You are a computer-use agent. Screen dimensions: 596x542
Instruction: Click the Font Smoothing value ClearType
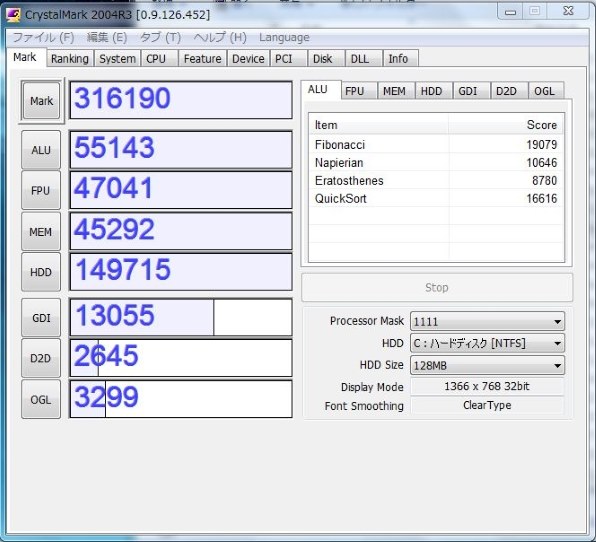(487, 405)
